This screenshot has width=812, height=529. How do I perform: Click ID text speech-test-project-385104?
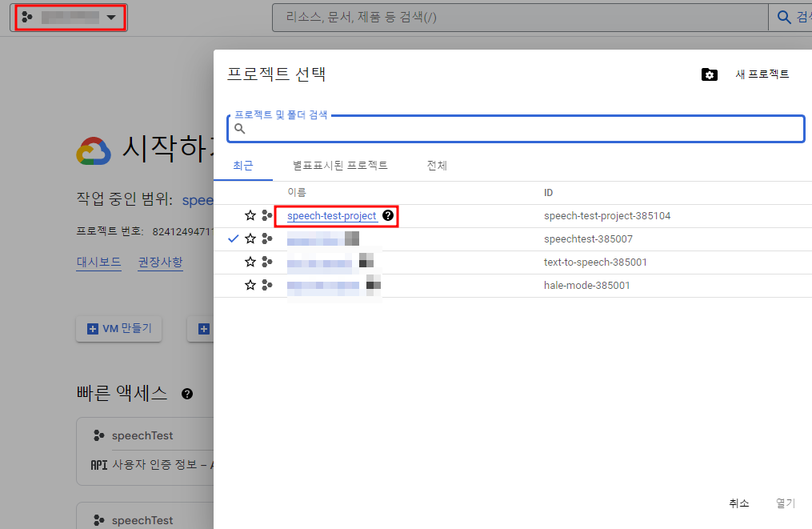607,215
